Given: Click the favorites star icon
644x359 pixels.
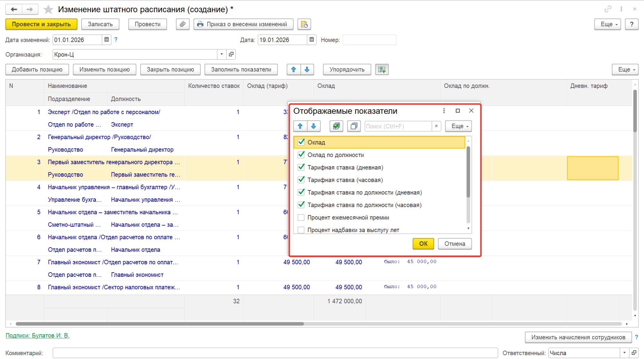Looking at the screenshot, I should [48, 9].
